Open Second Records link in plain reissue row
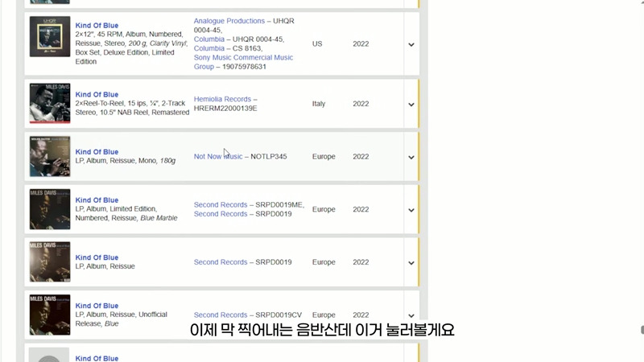 [221, 262]
